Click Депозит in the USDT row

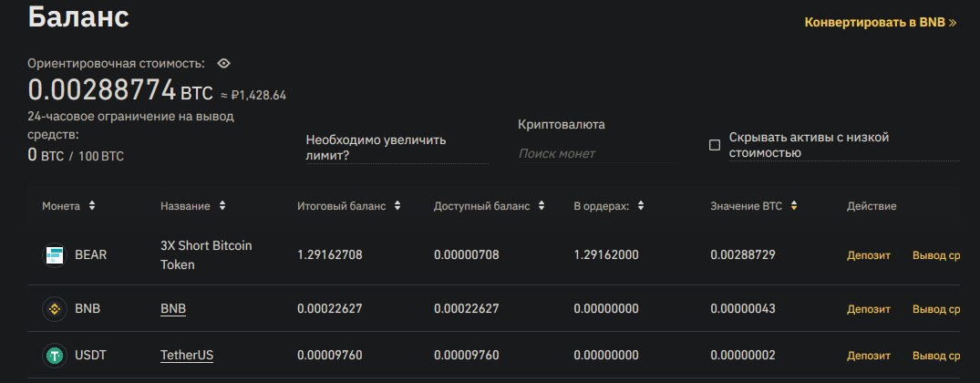869,356
